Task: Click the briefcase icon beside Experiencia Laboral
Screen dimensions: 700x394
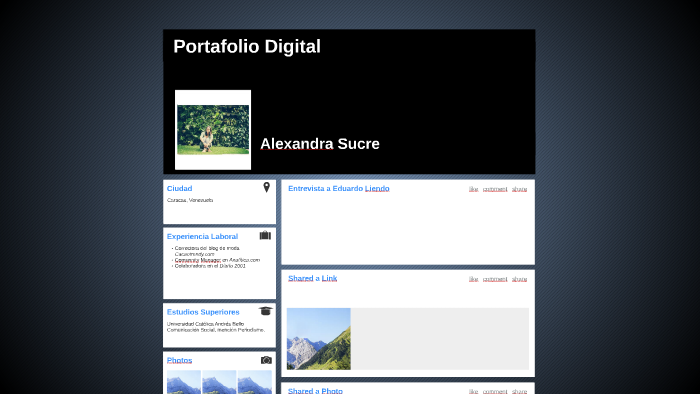Action: click(265, 235)
